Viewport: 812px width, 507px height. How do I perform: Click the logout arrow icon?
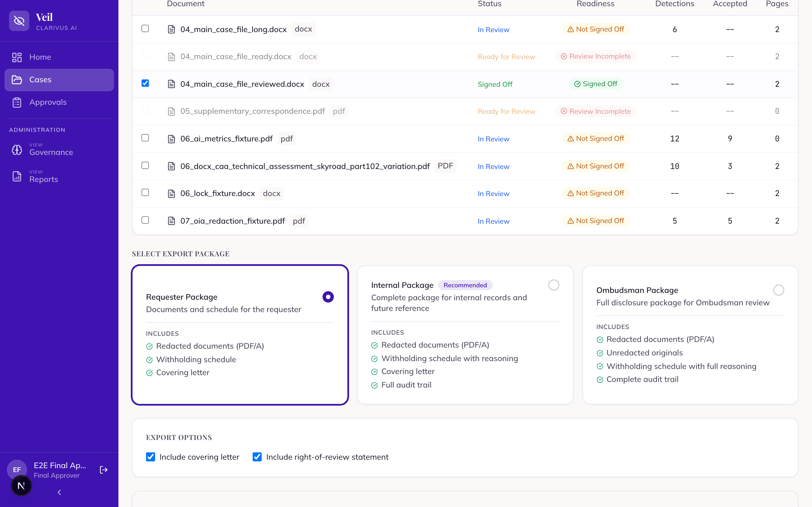(x=104, y=470)
